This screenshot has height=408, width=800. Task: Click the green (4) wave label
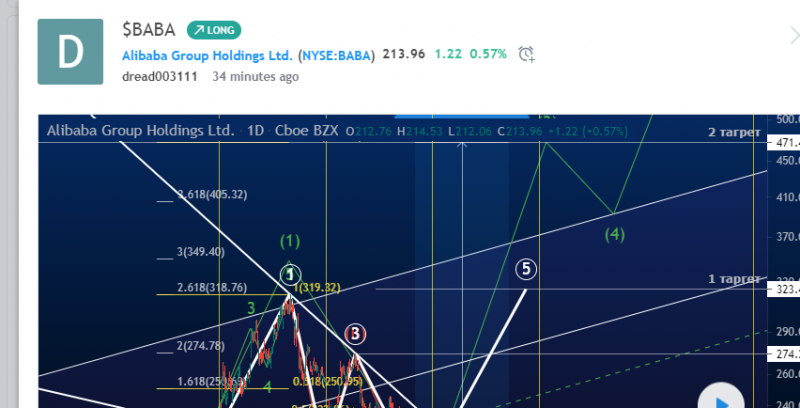coord(614,234)
